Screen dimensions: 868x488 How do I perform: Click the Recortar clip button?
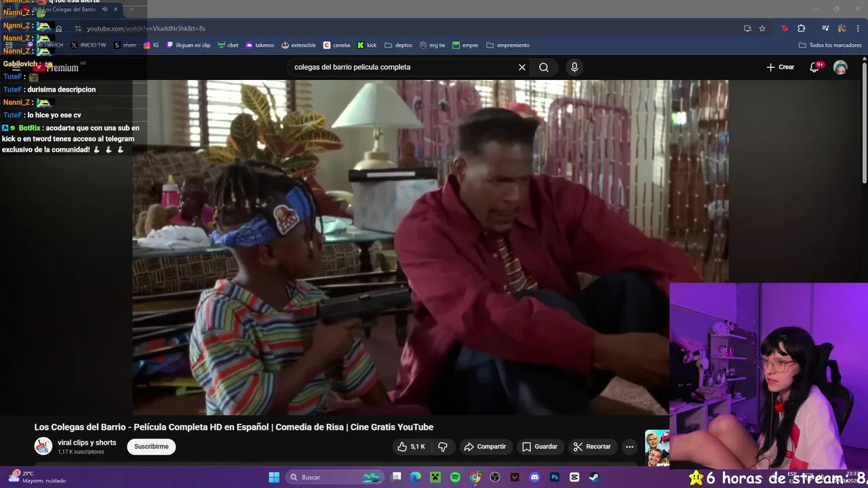click(592, 447)
